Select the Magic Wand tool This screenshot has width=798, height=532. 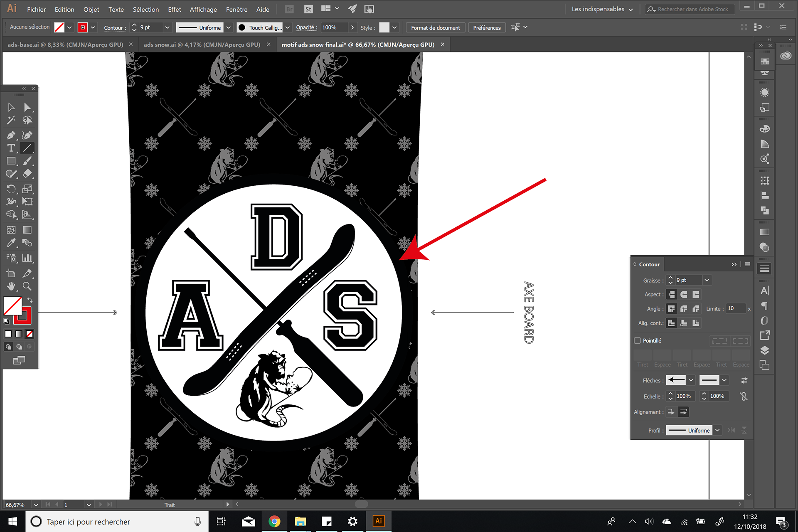11,120
